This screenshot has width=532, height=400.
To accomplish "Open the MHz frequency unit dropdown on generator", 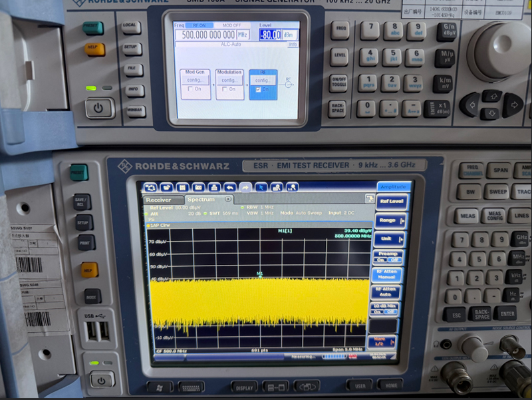I will 243,35.
